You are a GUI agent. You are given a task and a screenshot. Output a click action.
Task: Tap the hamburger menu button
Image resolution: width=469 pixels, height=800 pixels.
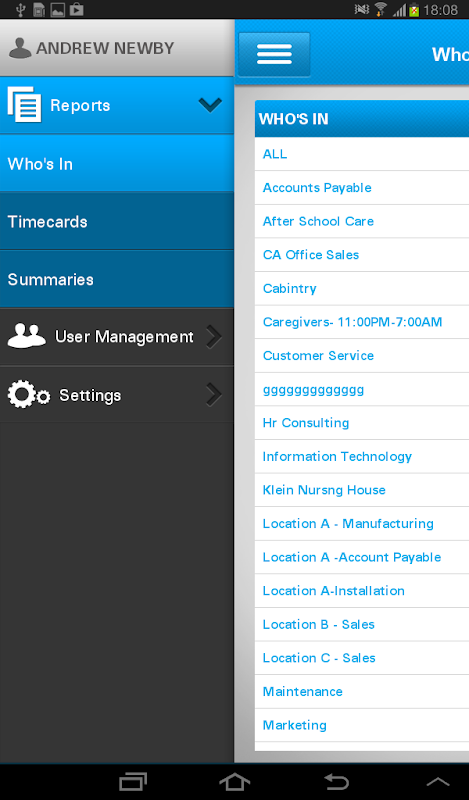[x=274, y=54]
